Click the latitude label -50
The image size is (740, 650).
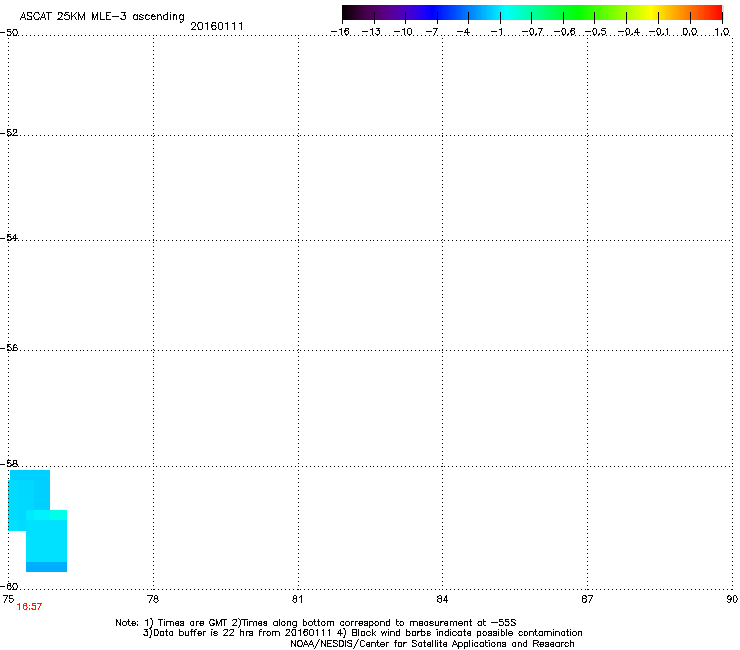coord(9,33)
